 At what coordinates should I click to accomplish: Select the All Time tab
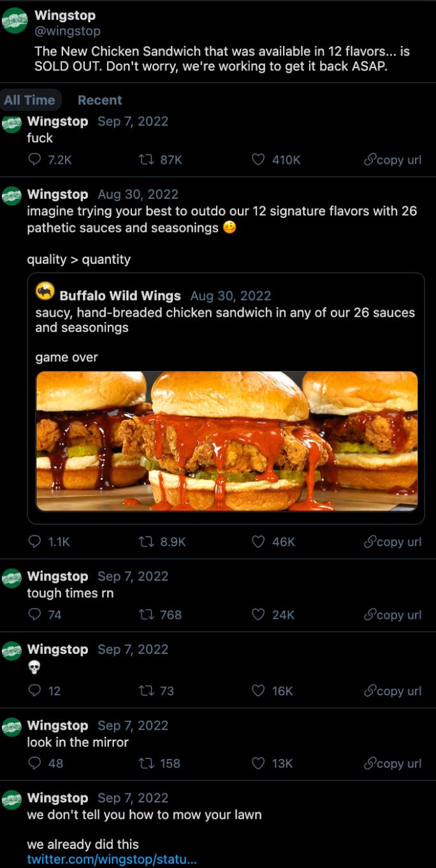[x=31, y=99]
